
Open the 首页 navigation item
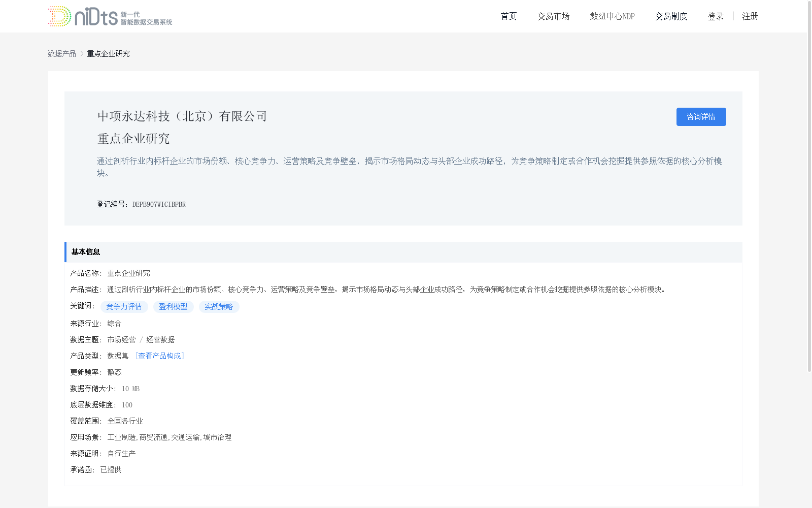(509, 16)
